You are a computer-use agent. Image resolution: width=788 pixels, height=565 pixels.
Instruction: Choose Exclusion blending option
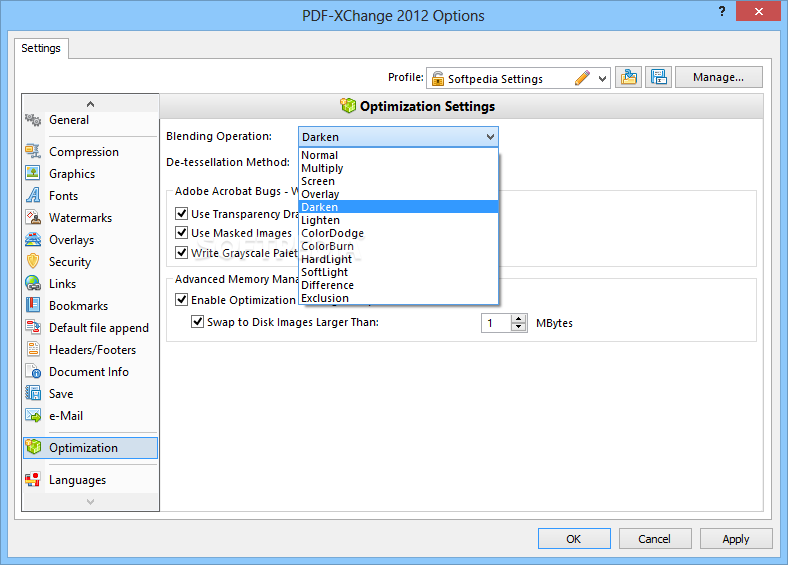click(399, 298)
